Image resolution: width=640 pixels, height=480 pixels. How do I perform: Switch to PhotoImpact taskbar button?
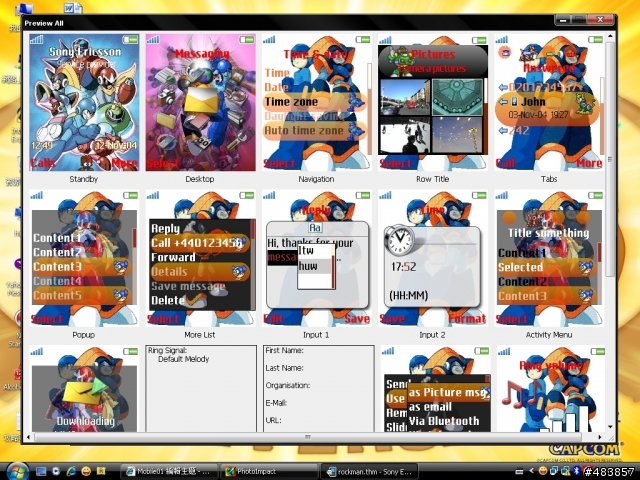click(x=269, y=471)
